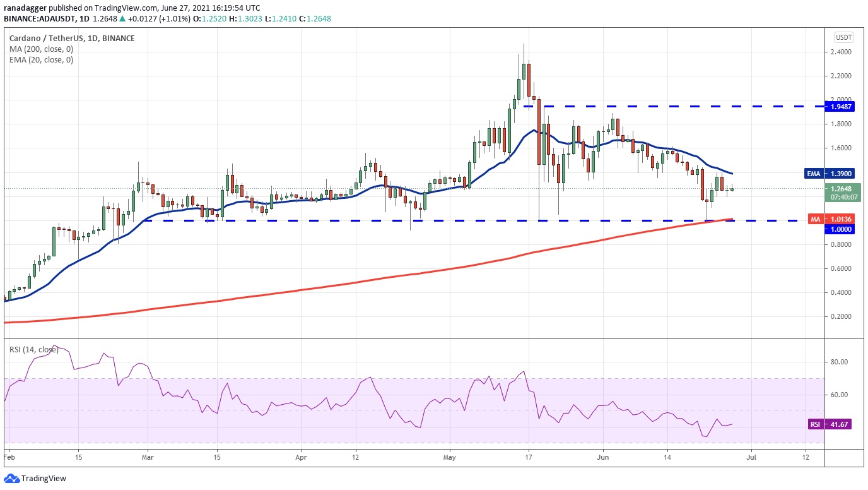The image size is (868, 490).
Task: Click the Feb label on time axis
Action: click(x=8, y=455)
